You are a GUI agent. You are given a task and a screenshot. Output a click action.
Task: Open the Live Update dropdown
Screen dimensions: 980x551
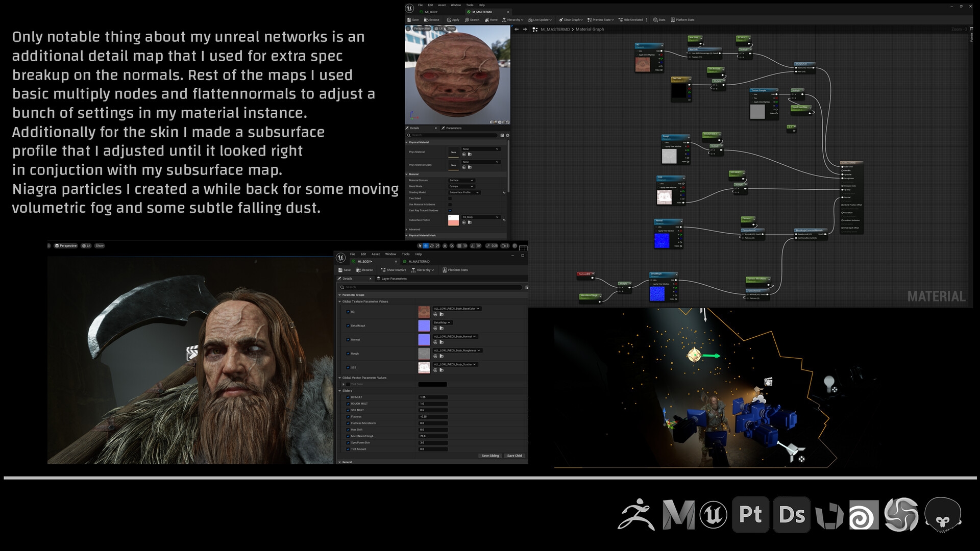[x=540, y=20]
